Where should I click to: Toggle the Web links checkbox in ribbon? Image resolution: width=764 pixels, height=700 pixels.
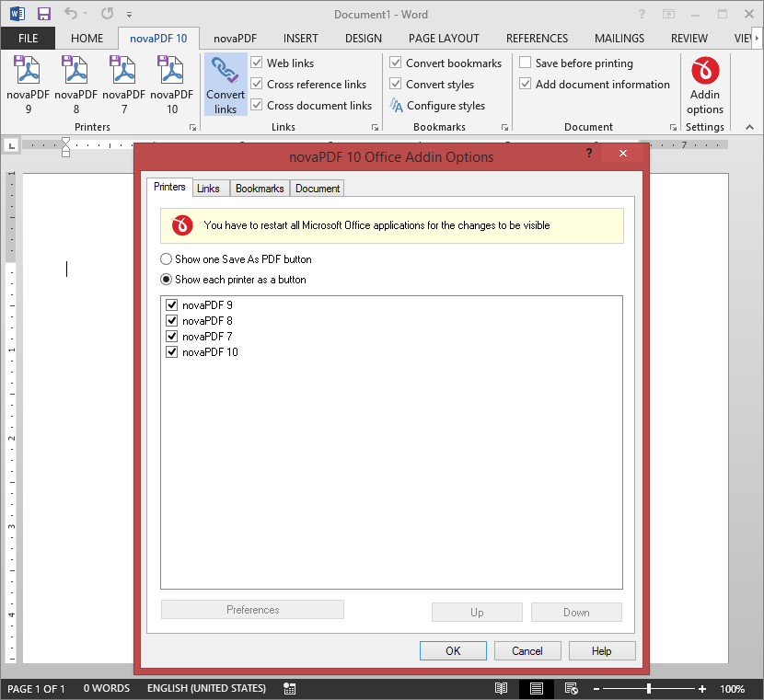click(257, 63)
